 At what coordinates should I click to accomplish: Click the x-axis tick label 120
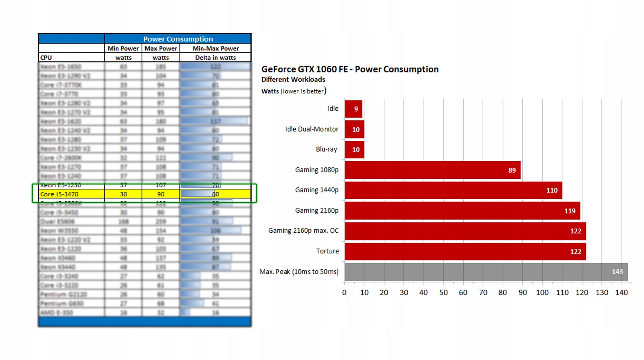(x=582, y=292)
